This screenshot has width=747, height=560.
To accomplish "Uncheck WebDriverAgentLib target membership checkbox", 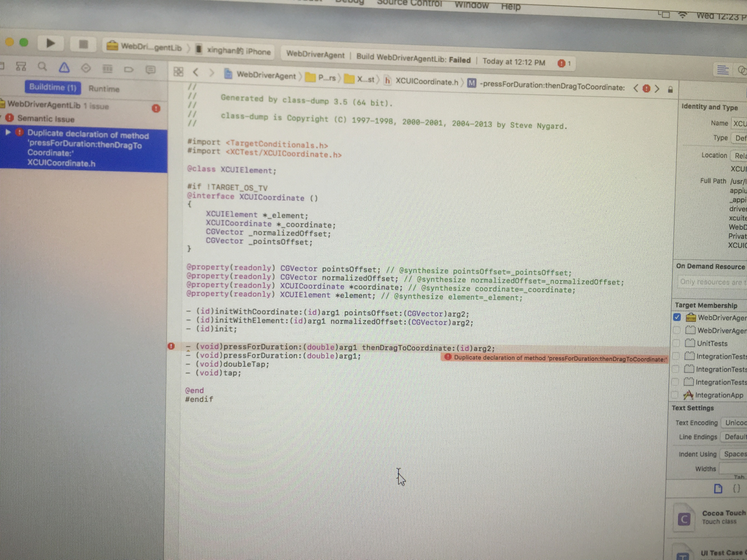I will [x=677, y=317].
